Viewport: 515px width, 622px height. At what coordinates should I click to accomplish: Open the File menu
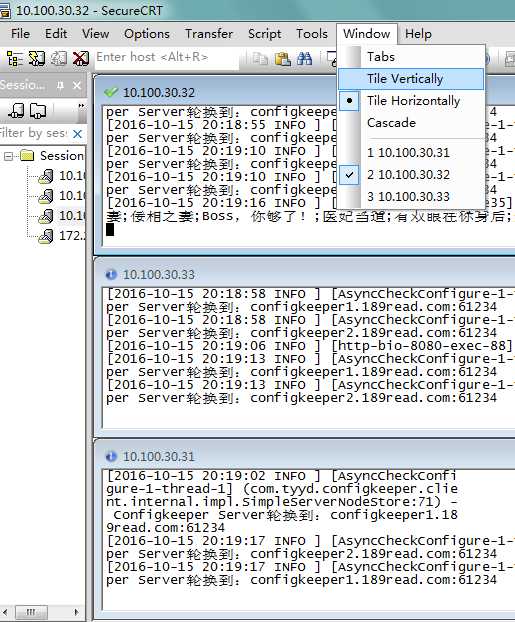click(20, 34)
